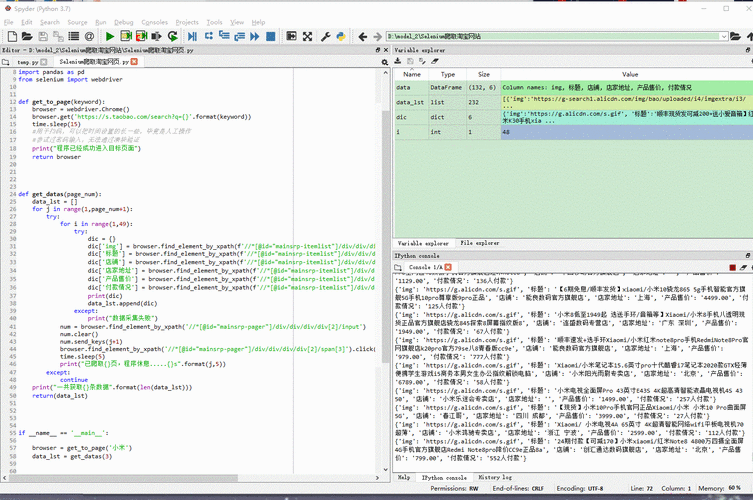Screen dimensions: 753x500
Task: Run selection or current line
Action: pyautogui.click(x=157, y=36)
